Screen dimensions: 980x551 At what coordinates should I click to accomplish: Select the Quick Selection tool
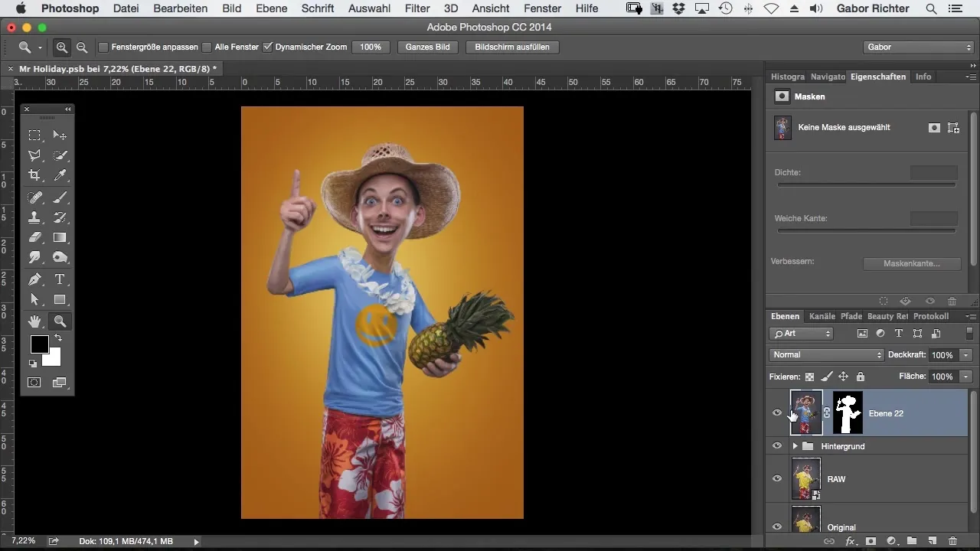click(60, 155)
